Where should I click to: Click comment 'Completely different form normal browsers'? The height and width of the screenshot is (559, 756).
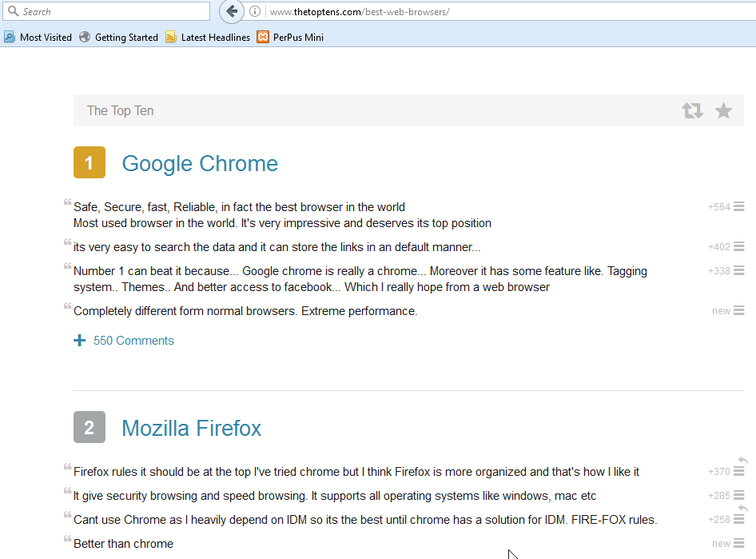[x=245, y=311]
